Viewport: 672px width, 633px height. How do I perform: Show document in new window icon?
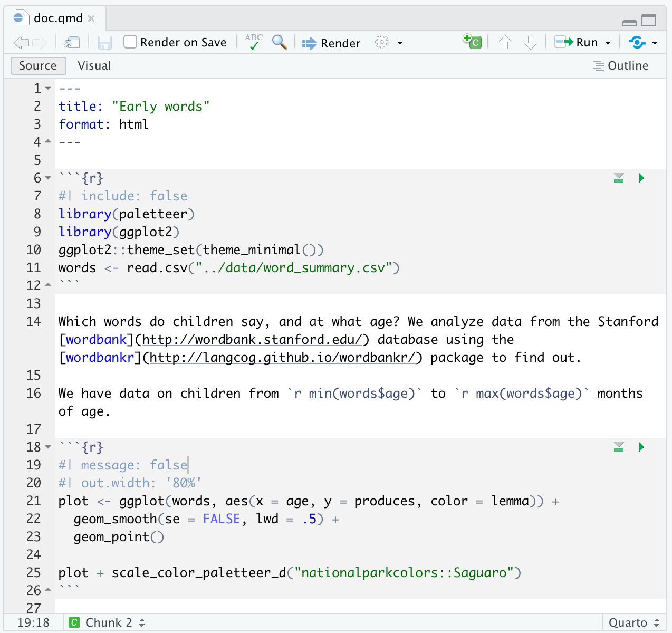[x=72, y=43]
